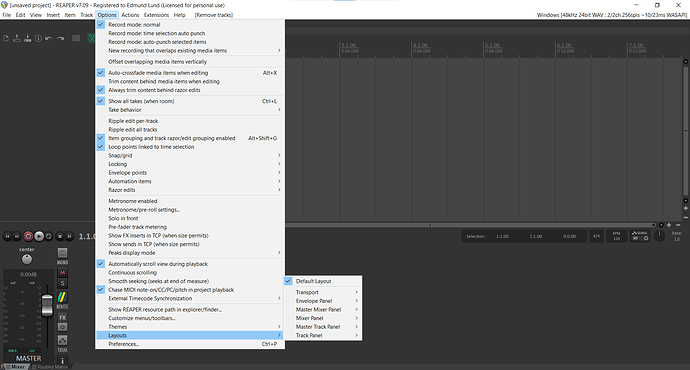Click the master volume fader handle
This screenshot has height=370, width=690.
click(x=47, y=305)
